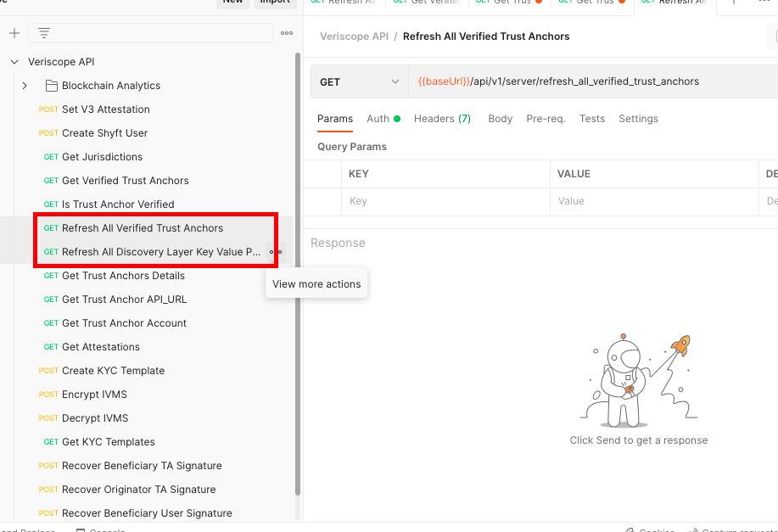Expand the Blockchain Analytics folder chevron
The height and width of the screenshot is (532, 778).
tap(25, 86)
